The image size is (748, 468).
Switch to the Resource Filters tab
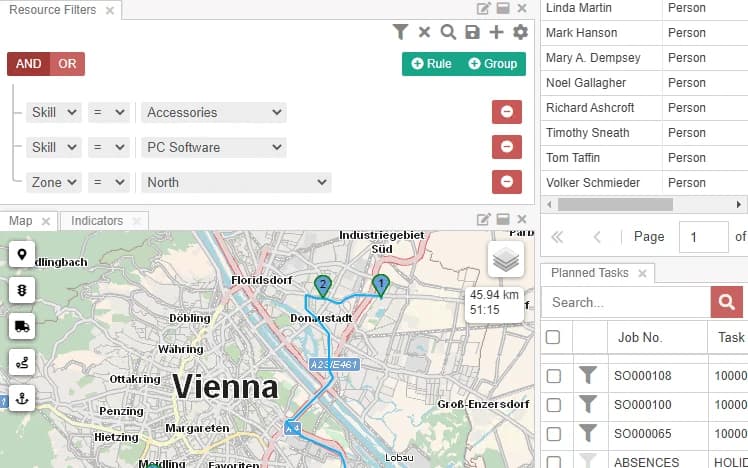[52, 10]
